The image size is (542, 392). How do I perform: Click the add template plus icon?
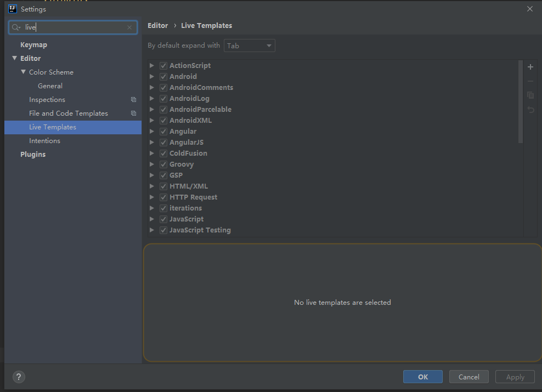pos(530,67)
